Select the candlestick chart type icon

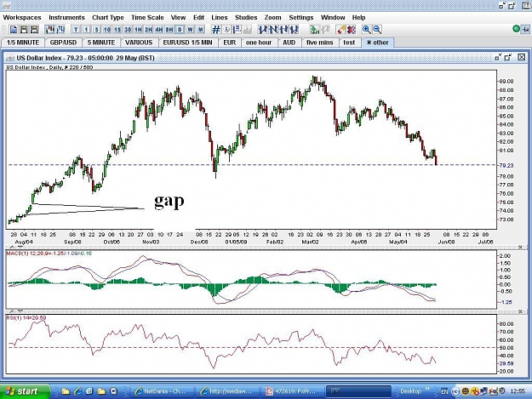pos(50,30)
